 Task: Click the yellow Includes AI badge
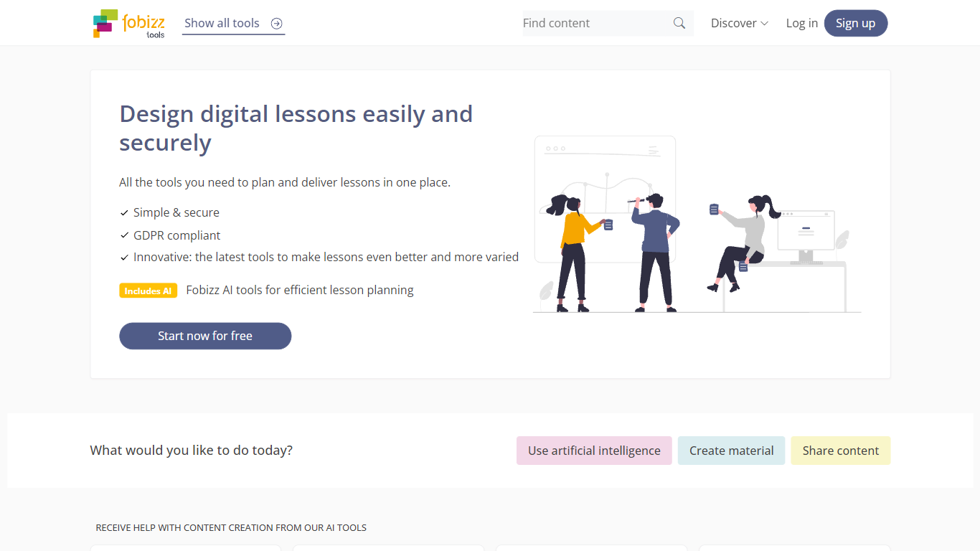(x=148, y=291)
